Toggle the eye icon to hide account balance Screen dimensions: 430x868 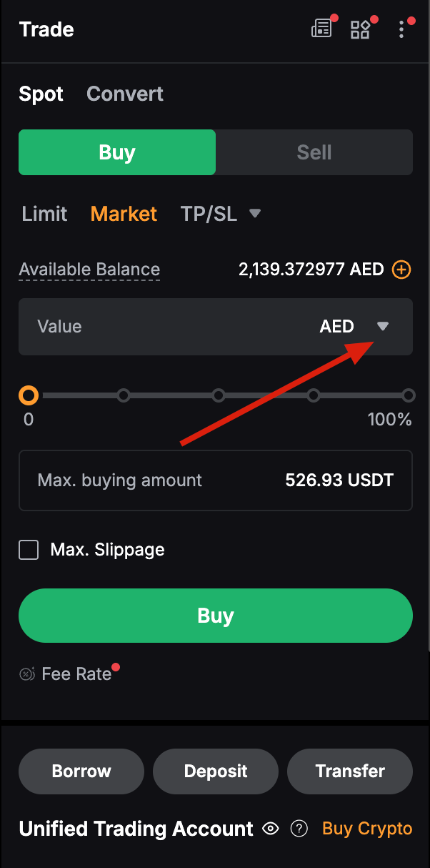pos(270,828)
